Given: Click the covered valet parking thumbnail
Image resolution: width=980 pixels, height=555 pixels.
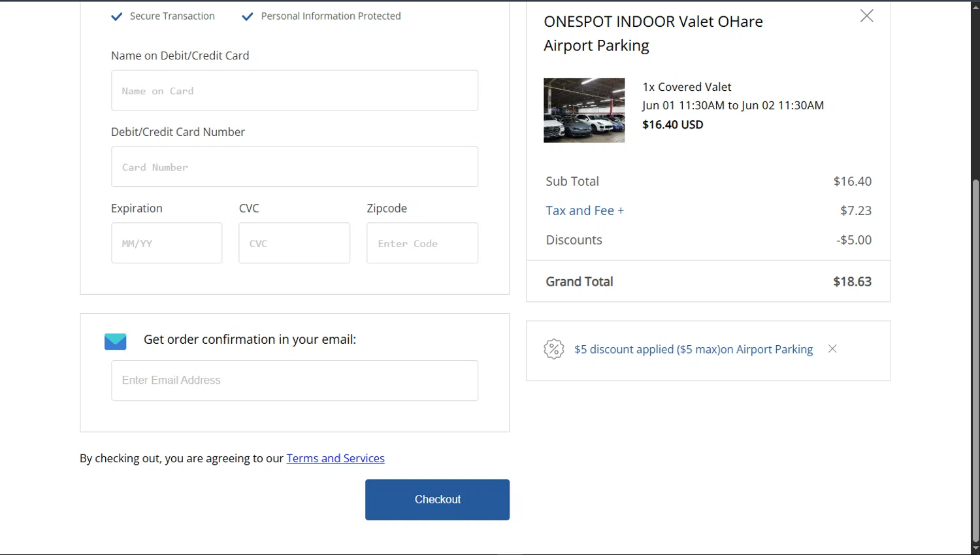Looking at the screenshot, I should [x=584, y=110].
